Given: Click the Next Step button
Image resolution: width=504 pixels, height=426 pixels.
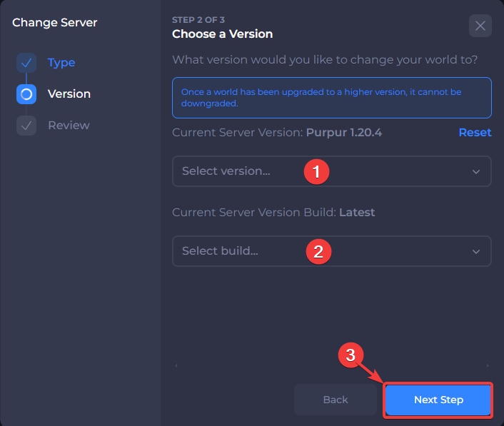Looking at the screenshot, I should coord(438,400).
